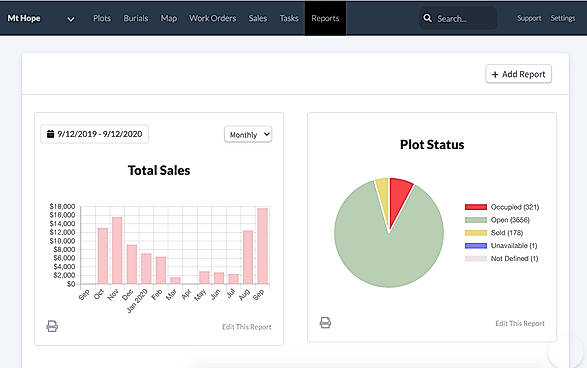Screen dimensions: 587x368
Task: Toggle Open green legend swatch
Action: (476, 220)
